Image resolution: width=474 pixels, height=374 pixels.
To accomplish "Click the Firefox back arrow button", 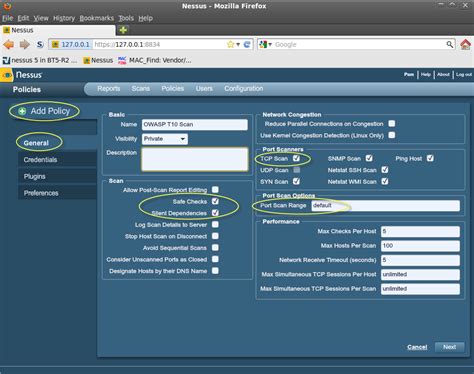I will pyautogui.click(x=9, y=44).
